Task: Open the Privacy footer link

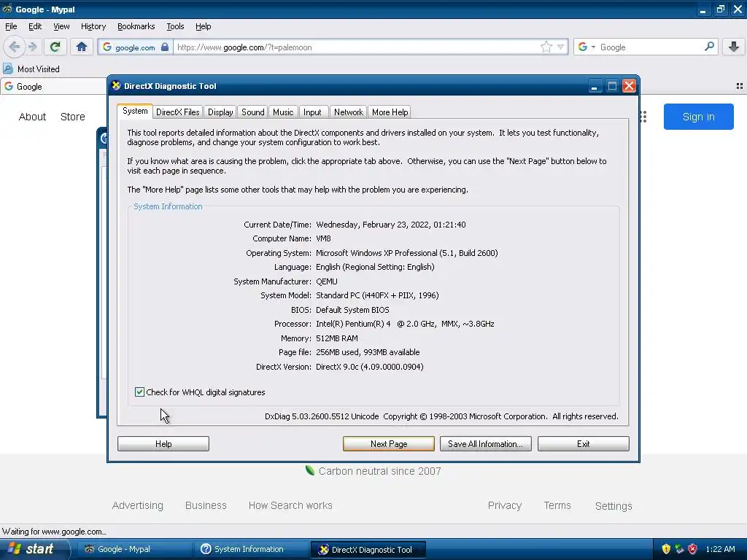Action: [x=505, y=505]
